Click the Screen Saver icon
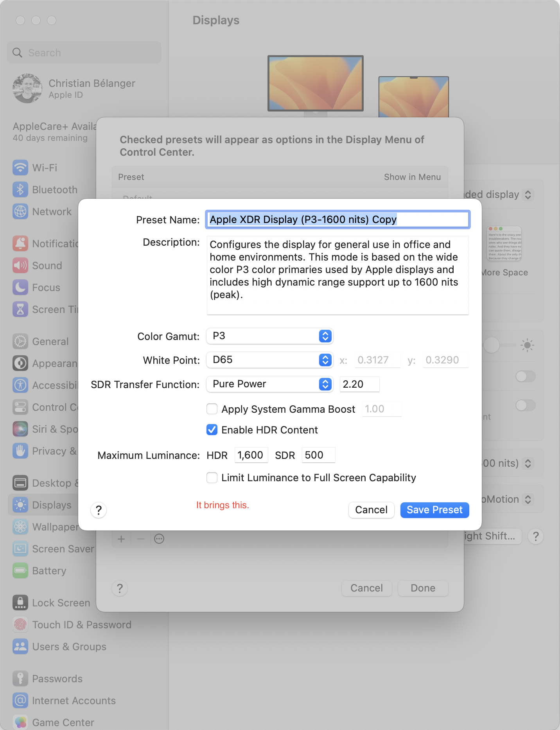560x730 pixels. pos(20,549)
